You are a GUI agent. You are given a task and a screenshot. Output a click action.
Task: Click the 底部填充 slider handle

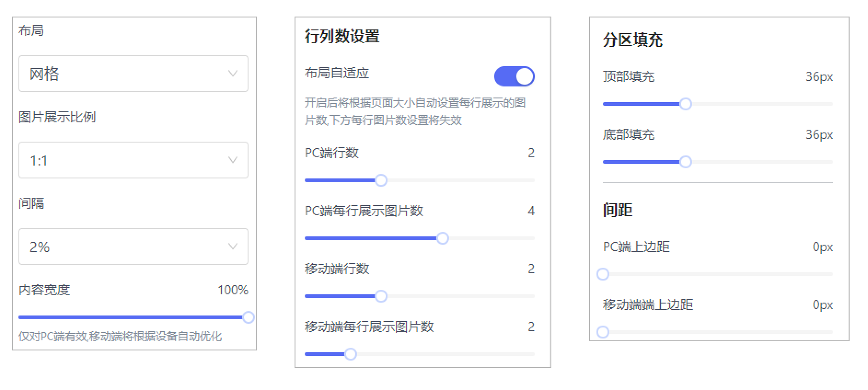[685, 162]
